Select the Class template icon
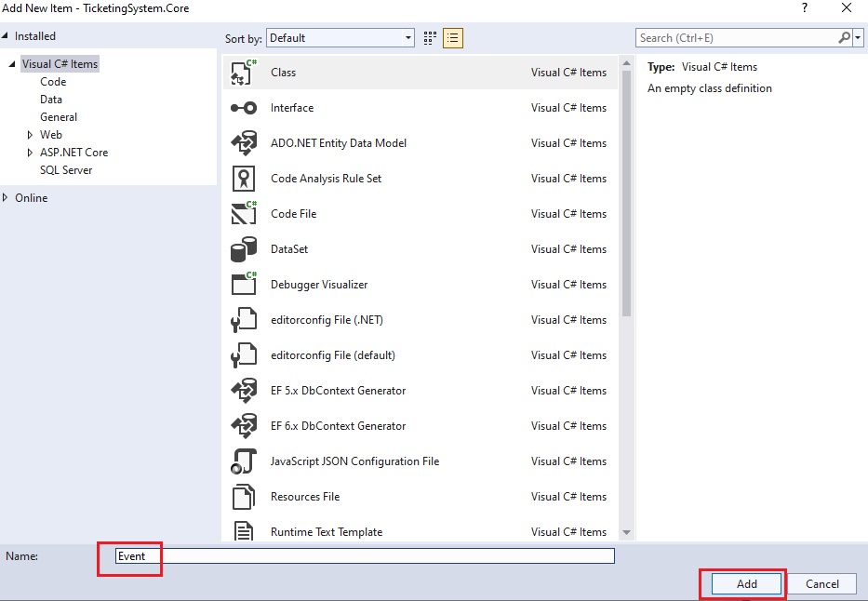868x601 pixels. [x=244, y=73]
